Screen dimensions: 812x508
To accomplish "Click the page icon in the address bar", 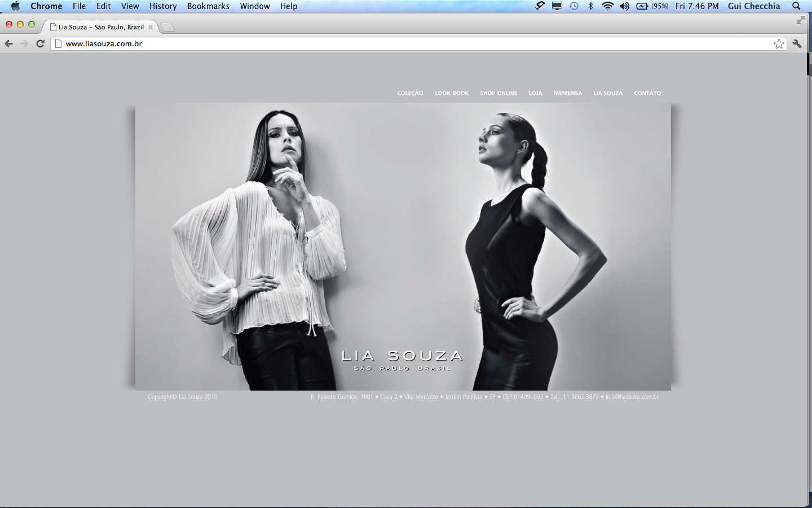I will [58, 43].
